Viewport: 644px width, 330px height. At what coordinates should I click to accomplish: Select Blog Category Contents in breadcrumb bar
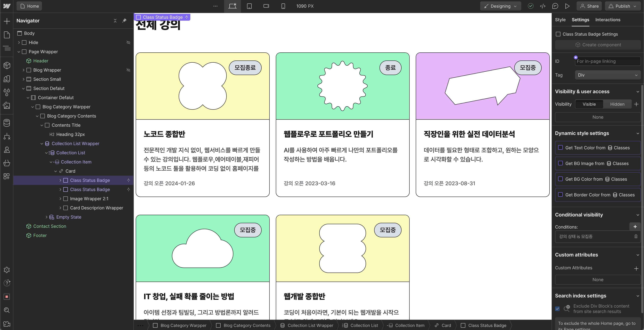coord(243,325)
